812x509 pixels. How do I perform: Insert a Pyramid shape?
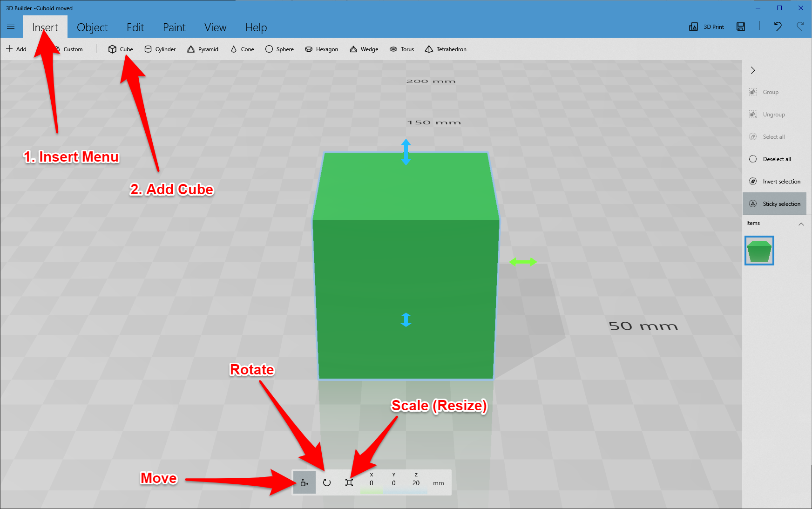[203, 49]
